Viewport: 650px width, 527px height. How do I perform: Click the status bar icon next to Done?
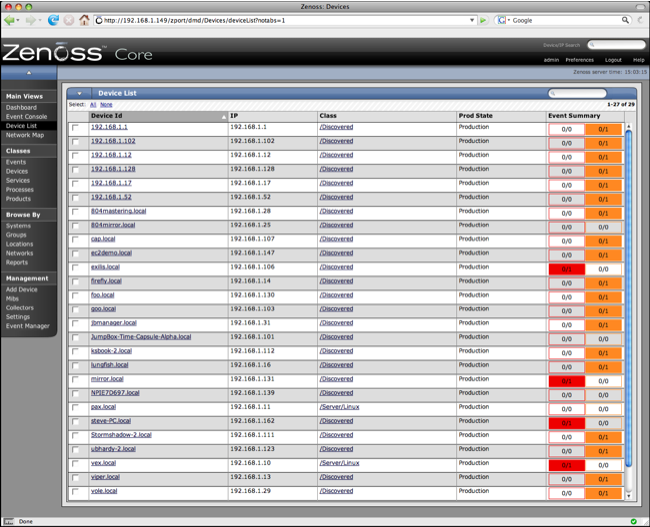(9, 522)
